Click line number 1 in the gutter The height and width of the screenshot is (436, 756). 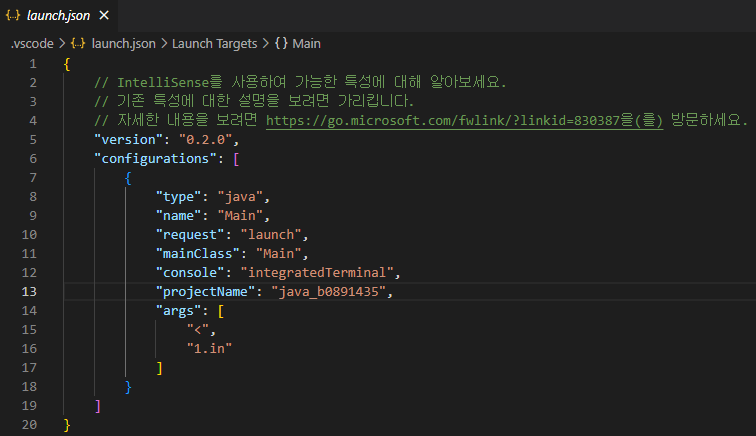33,64
